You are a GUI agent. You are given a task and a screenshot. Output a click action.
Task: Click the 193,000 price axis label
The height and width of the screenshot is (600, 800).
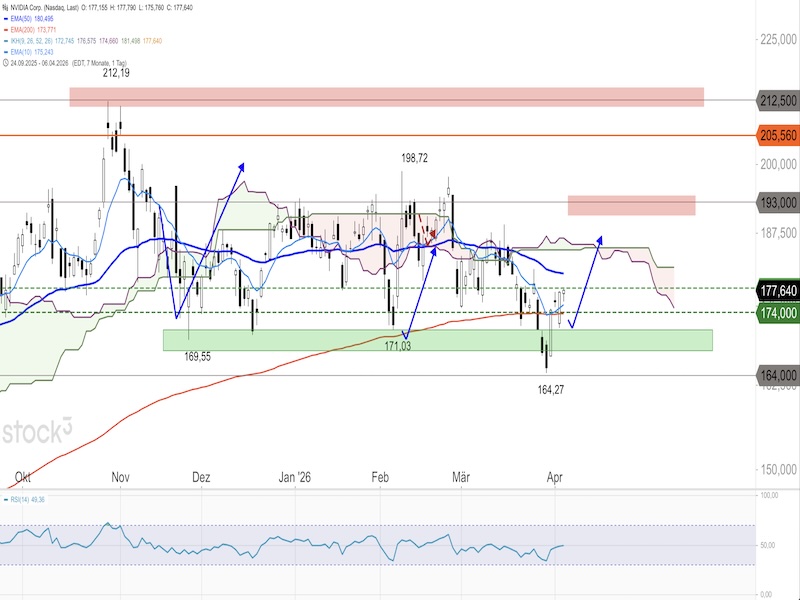(x=778, y=202)
